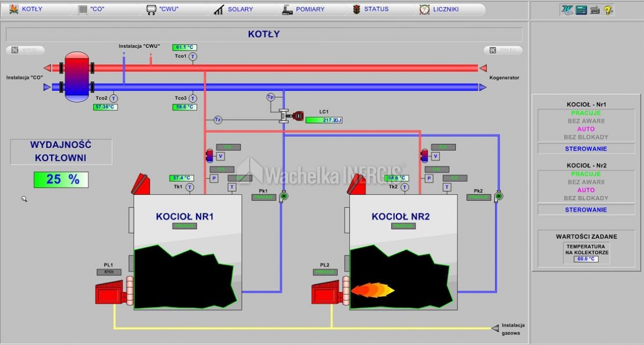Viewport: 644px width, 345px height.
Task: Click the POMIARY measurement icon
Action: pos(287,9)
